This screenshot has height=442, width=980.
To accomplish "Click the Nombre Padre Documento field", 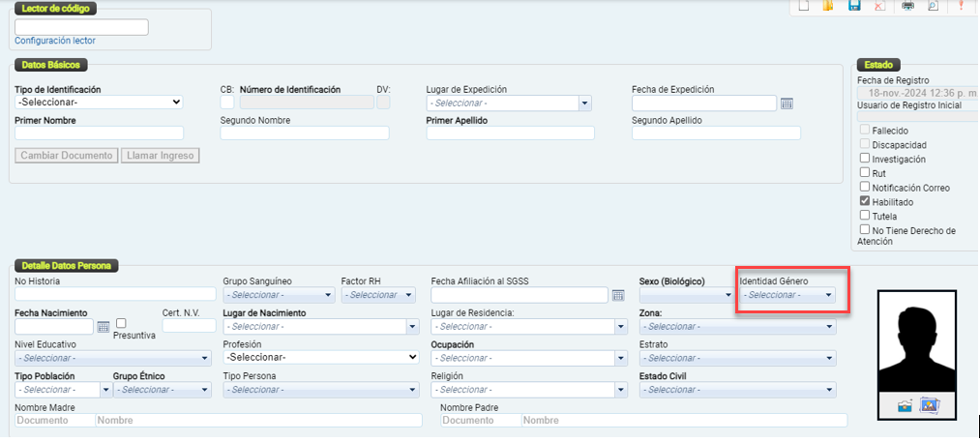I will point(481,420).
